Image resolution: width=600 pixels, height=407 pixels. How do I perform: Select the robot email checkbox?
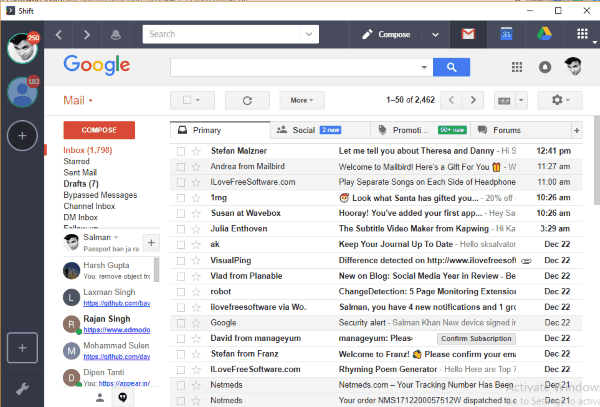coord(181,292)
